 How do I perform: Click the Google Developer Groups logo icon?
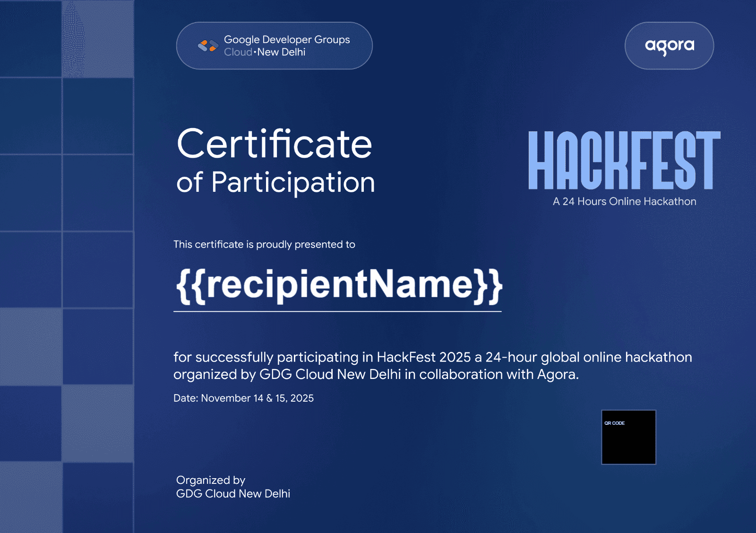click(207, 46)
